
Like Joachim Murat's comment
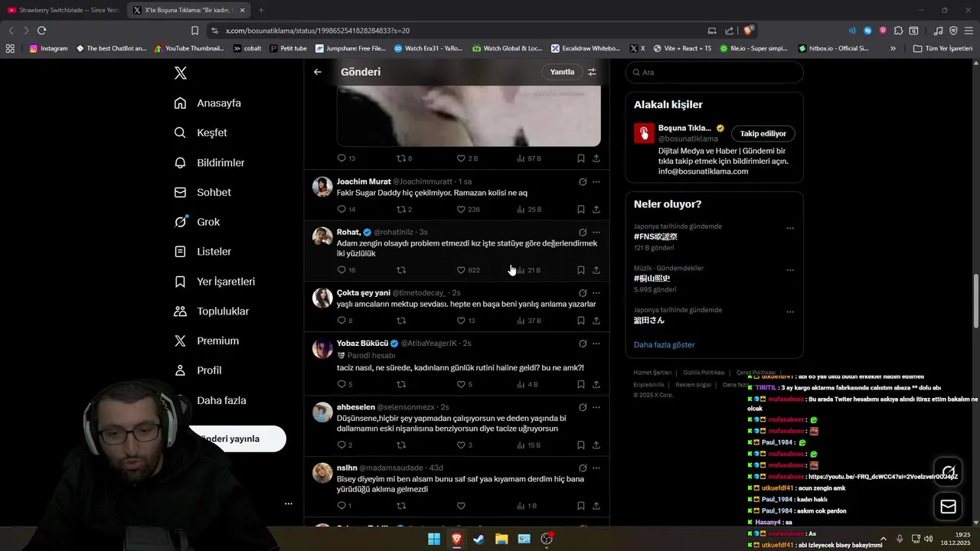coord(468,209)
